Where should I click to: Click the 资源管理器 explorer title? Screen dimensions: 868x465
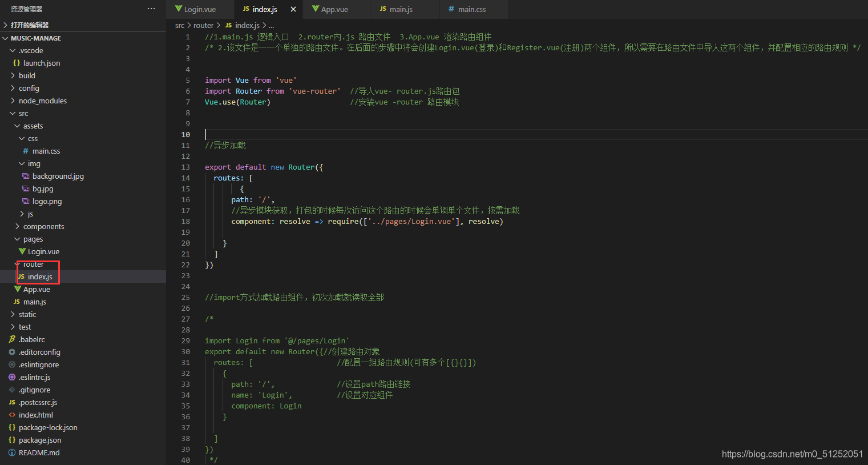(26, 9)
